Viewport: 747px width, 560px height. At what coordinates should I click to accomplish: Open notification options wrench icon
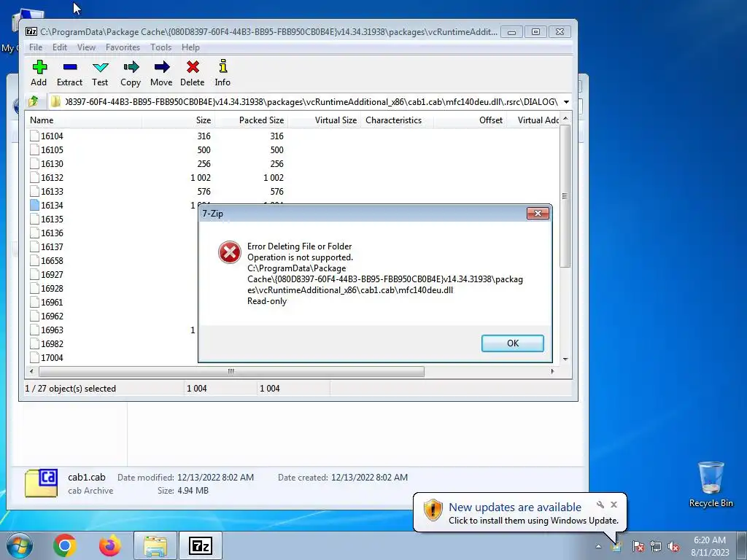pos(600,505)
